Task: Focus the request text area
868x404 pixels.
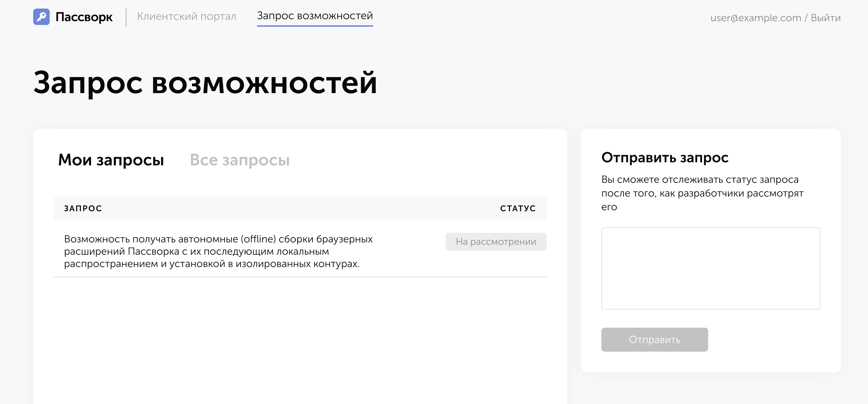Action: pos(711,268)
